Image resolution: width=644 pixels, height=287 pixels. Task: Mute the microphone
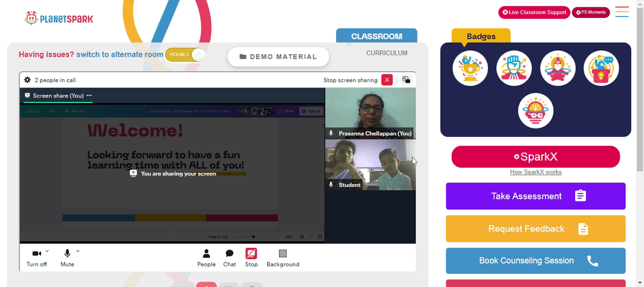point(68,257)
